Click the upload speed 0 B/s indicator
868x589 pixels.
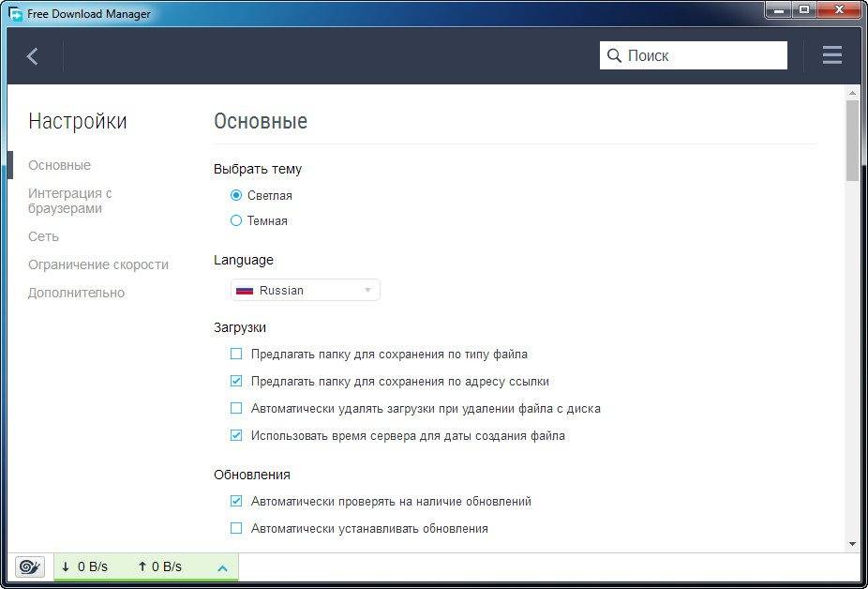click(x=160, y=566)
